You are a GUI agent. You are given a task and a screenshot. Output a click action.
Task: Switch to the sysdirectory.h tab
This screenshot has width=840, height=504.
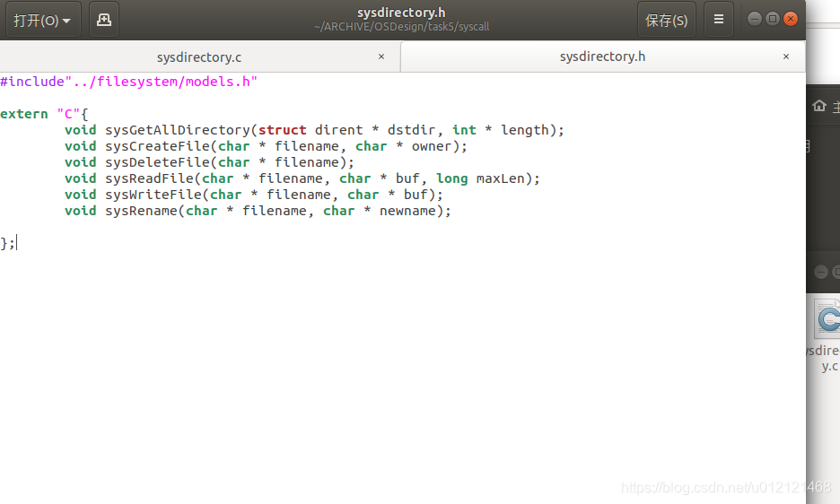(603, 56)
